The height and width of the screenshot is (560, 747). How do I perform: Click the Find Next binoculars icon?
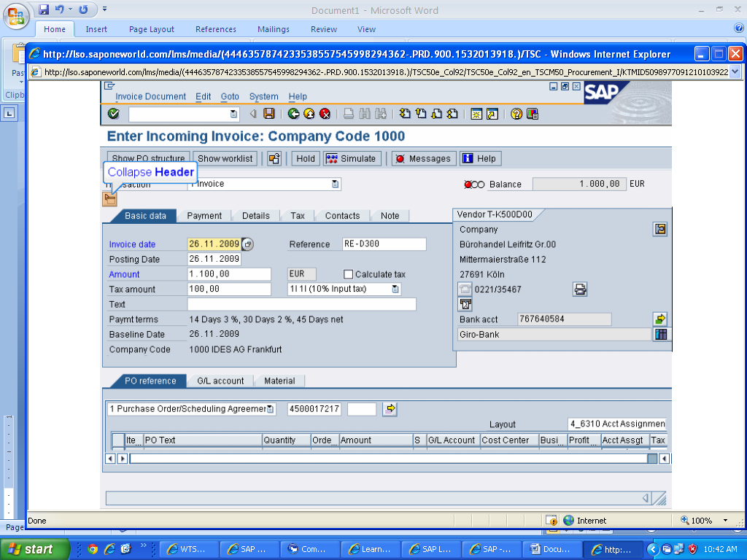[x=380, y=114]
